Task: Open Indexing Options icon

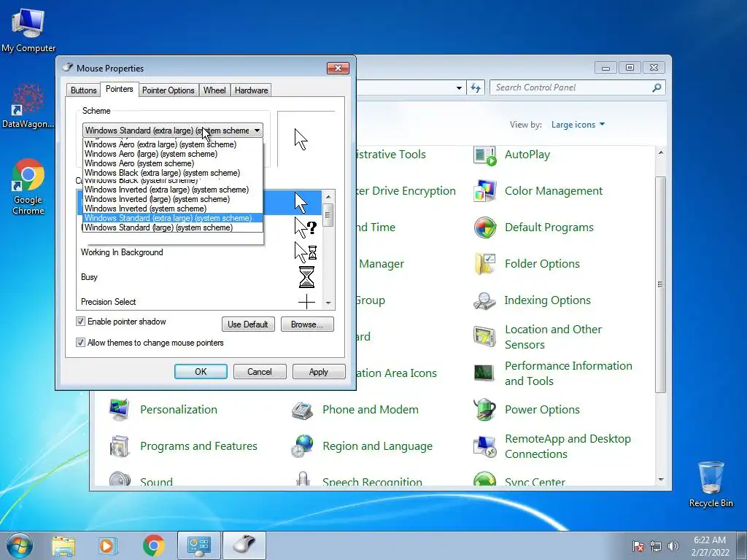Action: [485, 300]
